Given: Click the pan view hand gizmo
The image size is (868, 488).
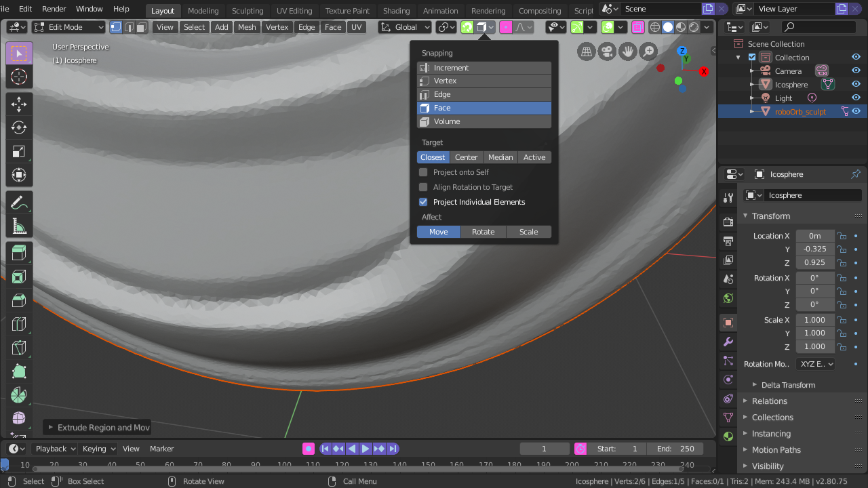Looking at the screenshot, I should click(x=628, y=51).
